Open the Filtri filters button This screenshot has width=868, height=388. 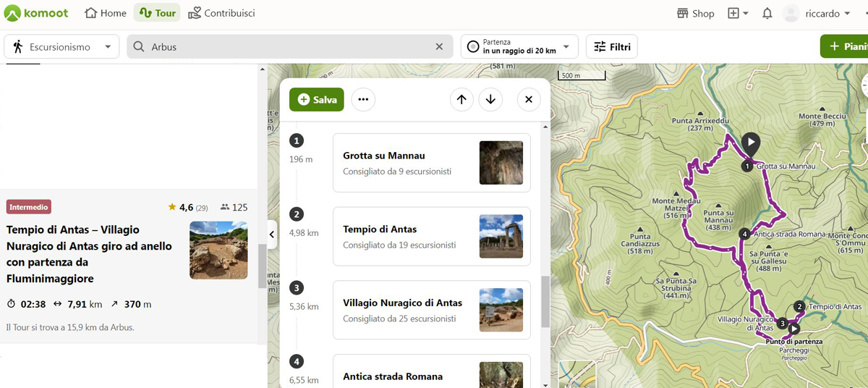coord(612,46)
